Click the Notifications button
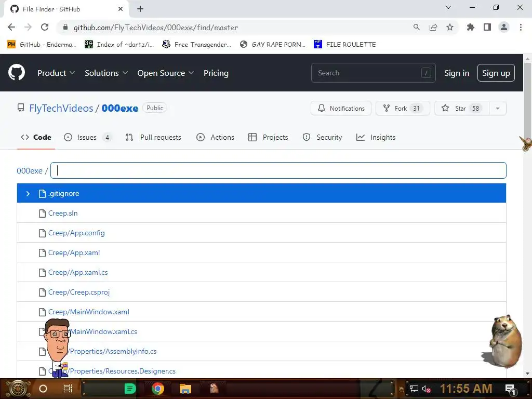 [341, 108]
